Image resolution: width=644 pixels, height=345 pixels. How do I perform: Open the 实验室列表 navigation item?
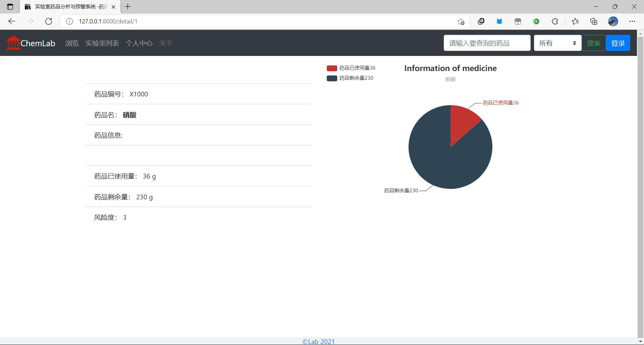tap(102, 43)
